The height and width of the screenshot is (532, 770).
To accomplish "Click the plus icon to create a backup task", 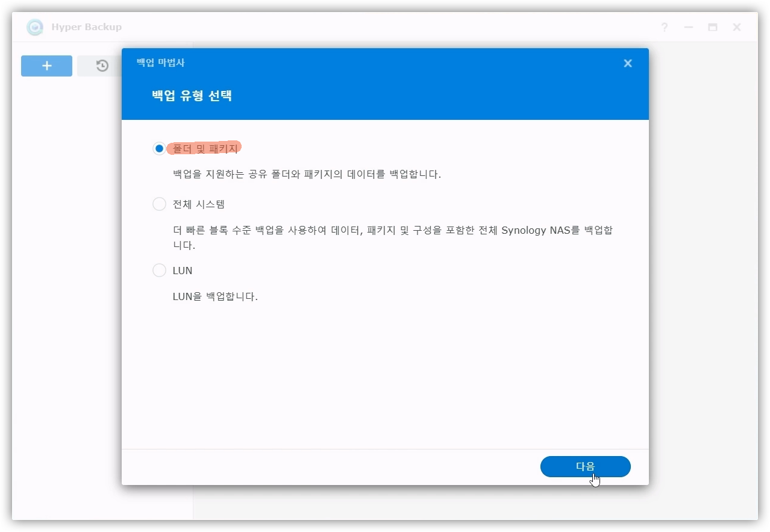I will pyautogui.click(x=46, y=66).
